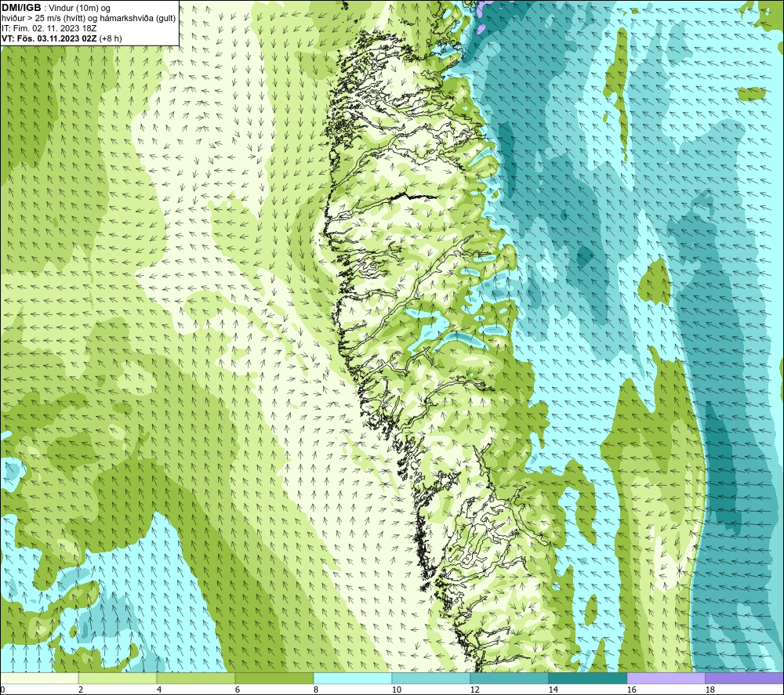Click the scale label "16"
The height and width of the screenshot is (695, 784).
632,690
